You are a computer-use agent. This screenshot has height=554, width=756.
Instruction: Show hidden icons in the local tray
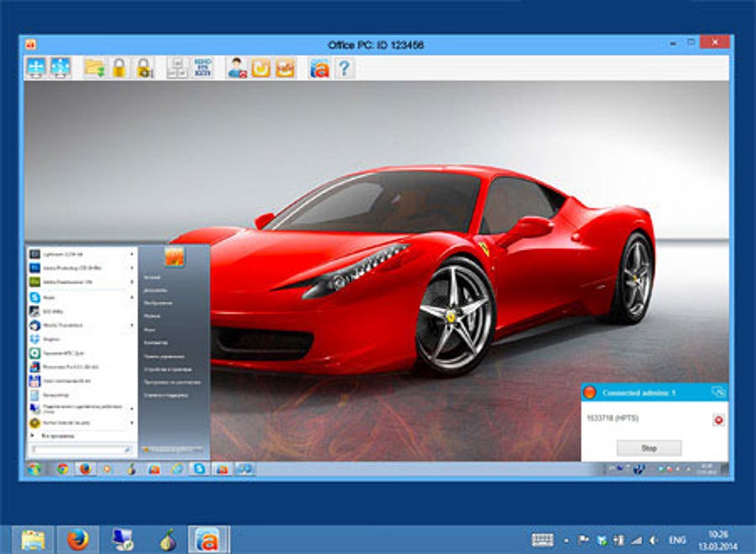point(566,541)
